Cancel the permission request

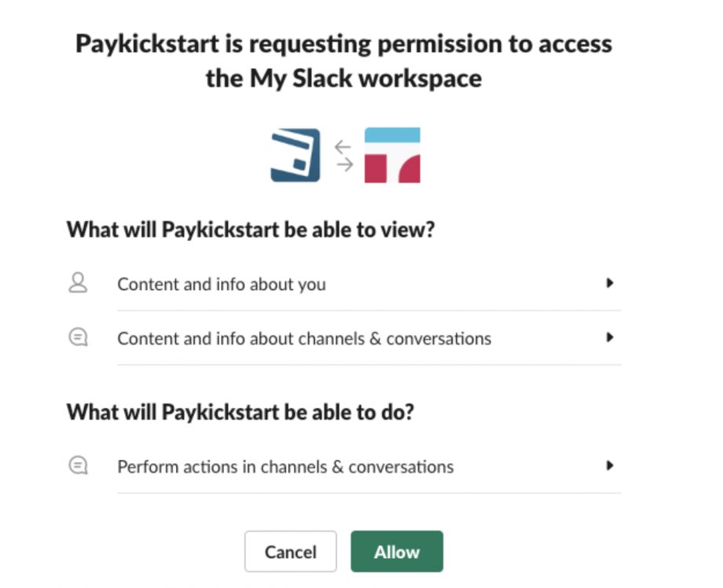pyautogui.click(x=291, y=552)
